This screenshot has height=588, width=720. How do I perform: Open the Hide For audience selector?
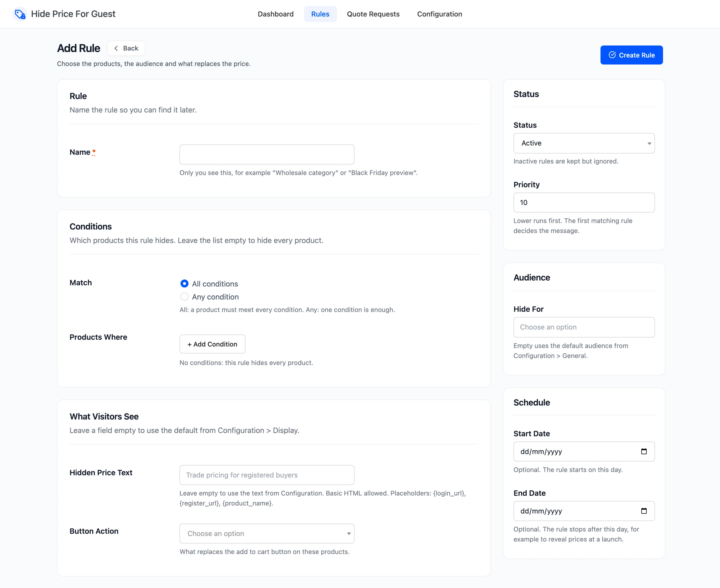coord(584,327)
